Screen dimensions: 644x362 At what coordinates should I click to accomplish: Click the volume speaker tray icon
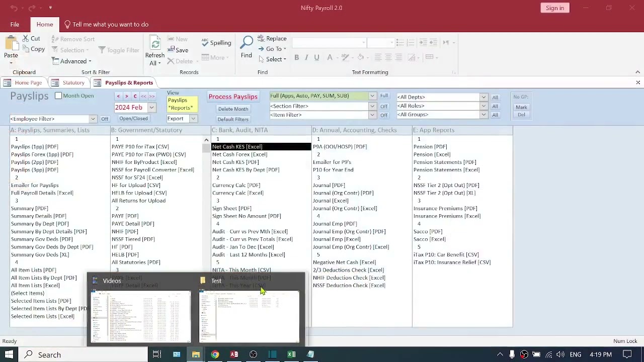(560, 354)
